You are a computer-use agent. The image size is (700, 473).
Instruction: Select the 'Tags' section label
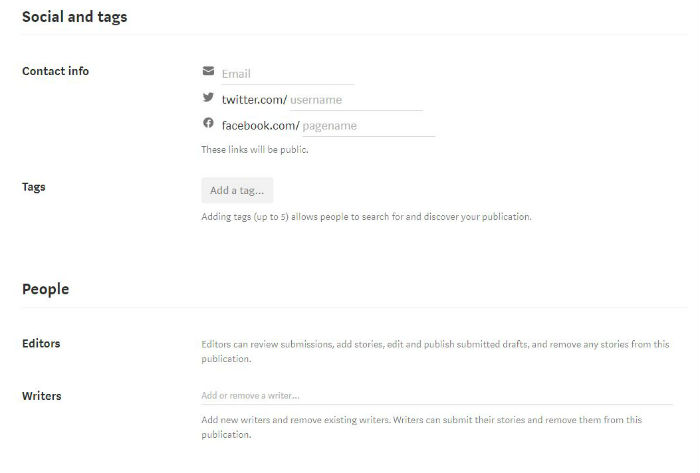[x=34, y=187]
